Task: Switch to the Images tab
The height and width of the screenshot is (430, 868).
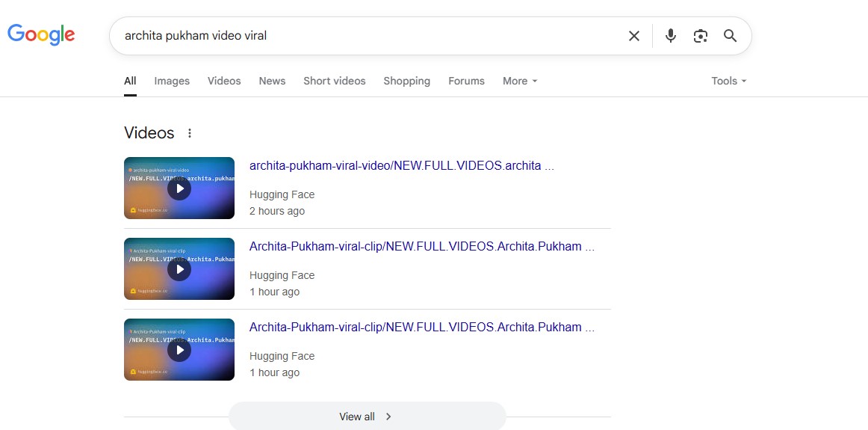Action: pos(172,81)
